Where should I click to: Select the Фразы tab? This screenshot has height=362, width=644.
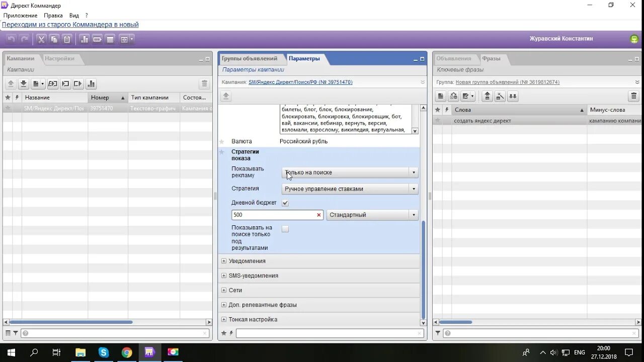click(x=491, y=58)
